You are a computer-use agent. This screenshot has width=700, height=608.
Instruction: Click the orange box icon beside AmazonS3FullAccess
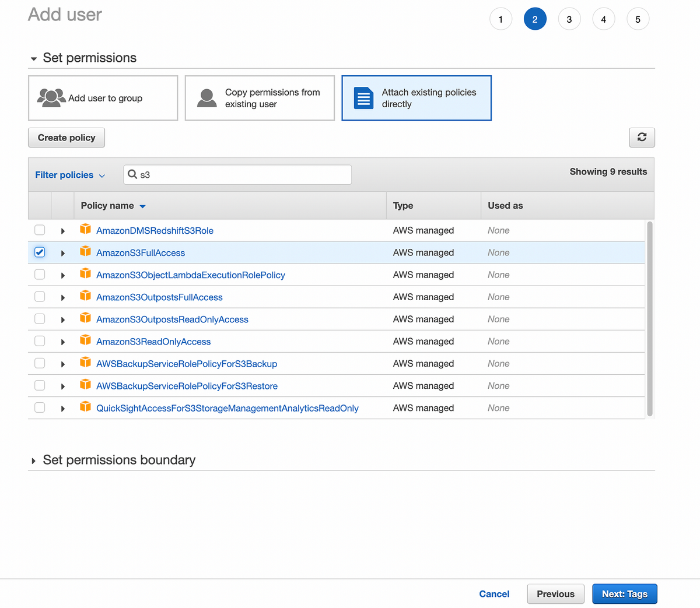[x=85, y=251]
